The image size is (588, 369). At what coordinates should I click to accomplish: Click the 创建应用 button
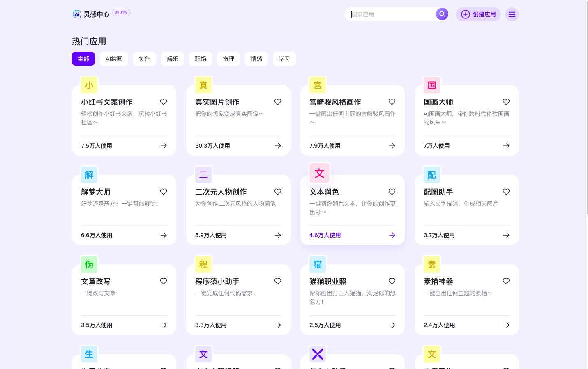pyautogui.click(x=478, y=14)
